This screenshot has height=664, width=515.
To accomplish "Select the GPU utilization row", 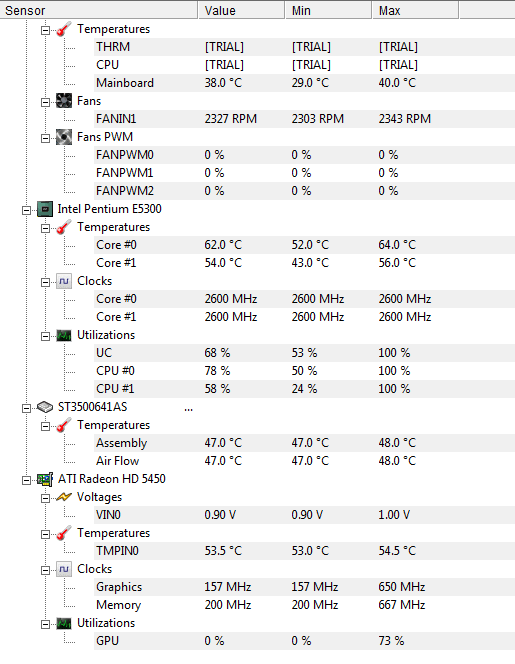I will (305, 641).
